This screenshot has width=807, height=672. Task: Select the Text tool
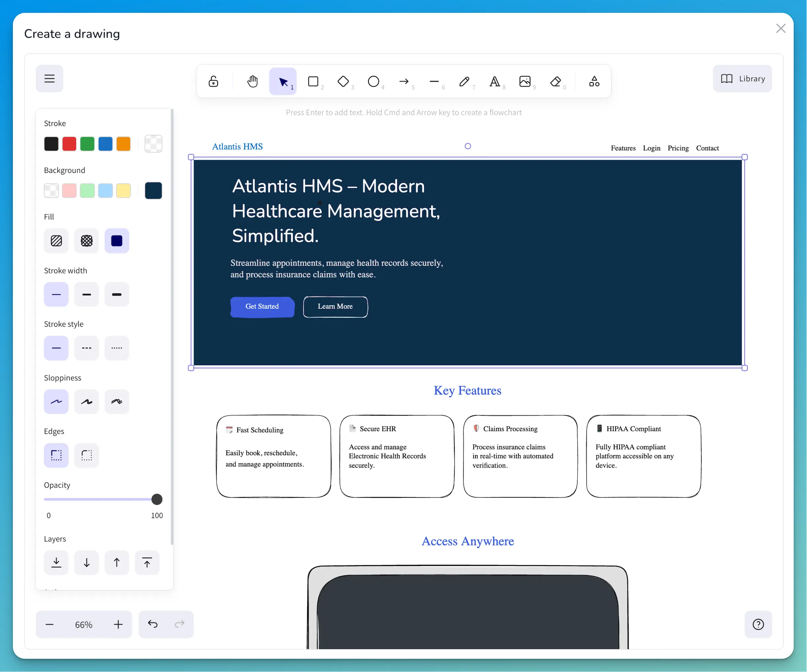[495, 81]
